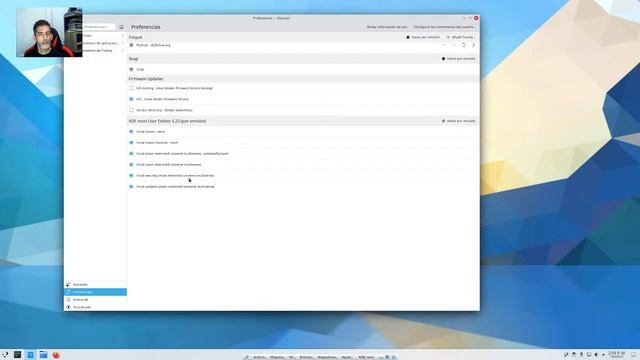Switch to the Discover taskbar icon
Image resolution: width=640 pixels, height=360 pixels.
[x=30, y=355]
